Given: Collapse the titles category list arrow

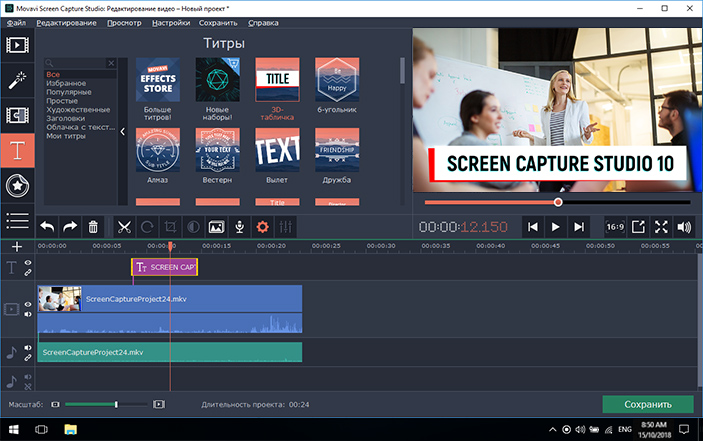Looking at the screenshot, I should (122, 132).
